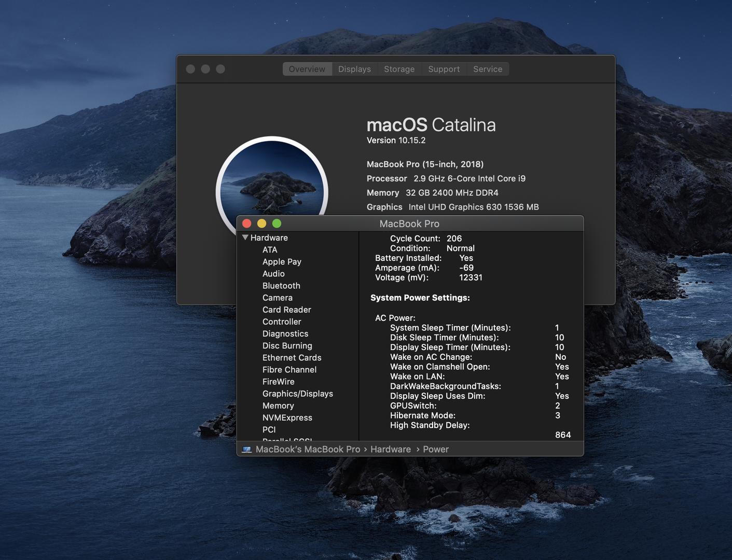
Task: Click the Display Sleep Uses Dim row
Action: tap(480, 396)
